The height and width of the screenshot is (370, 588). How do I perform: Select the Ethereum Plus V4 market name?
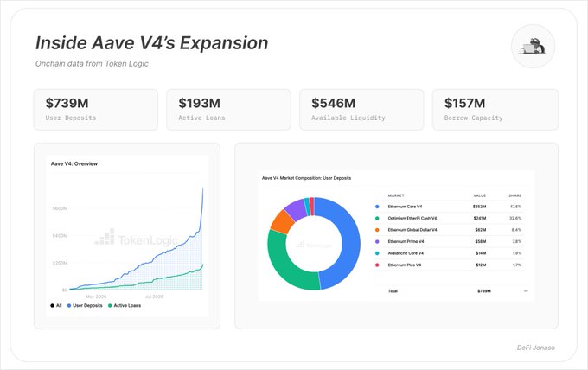point(405,265)
